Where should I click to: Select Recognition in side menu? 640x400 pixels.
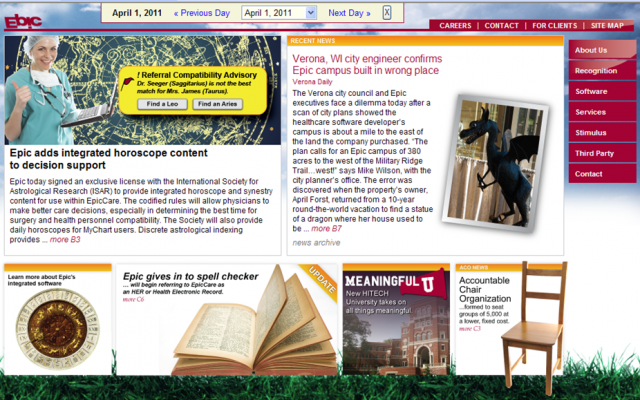click(x=602, y=71)
